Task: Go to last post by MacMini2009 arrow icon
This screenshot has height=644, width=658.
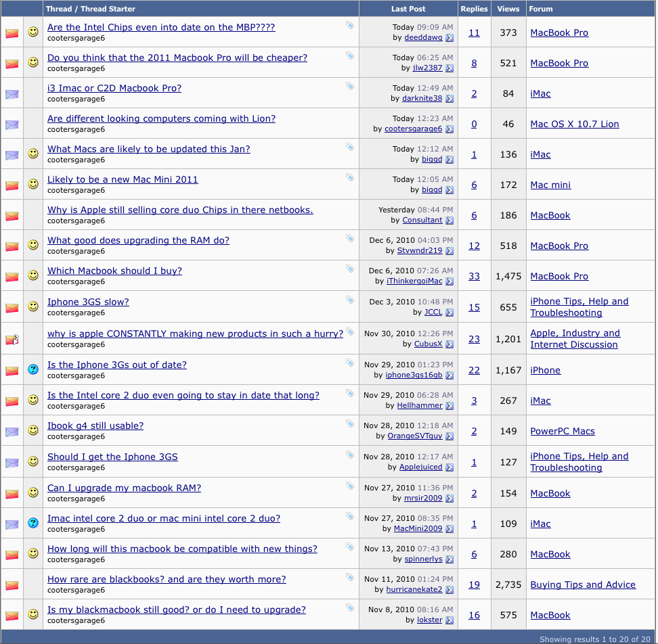Action: pyautogui.click(x=449, y=529)
